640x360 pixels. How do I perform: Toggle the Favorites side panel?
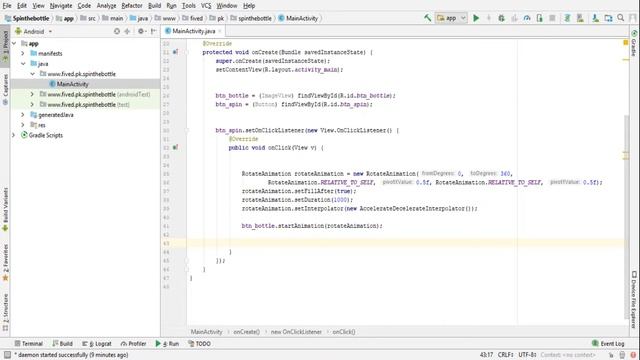coord(5,263)
